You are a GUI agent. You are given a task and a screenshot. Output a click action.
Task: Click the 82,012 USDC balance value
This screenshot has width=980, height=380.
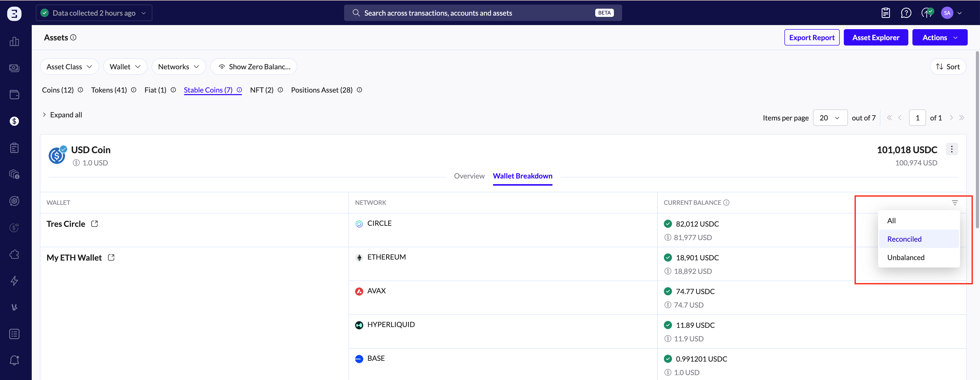(697, 224)
